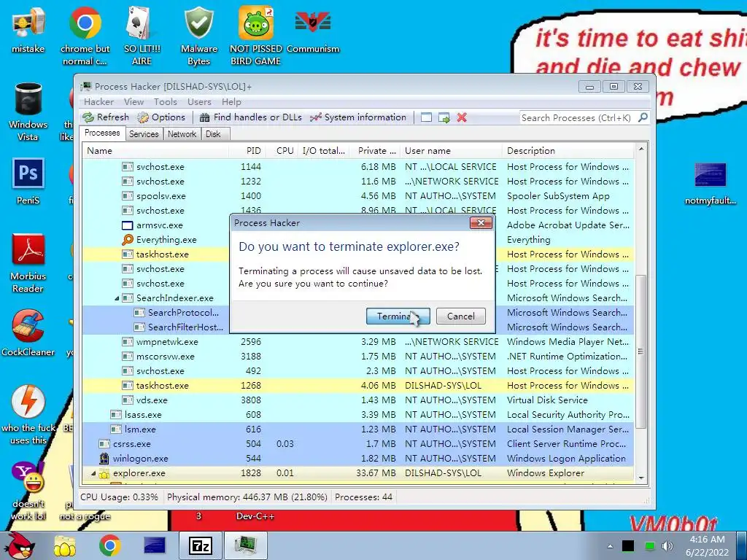Viewport: 747px width, 560px height.
Task: Click the CCleaner-style desktop icon
Action: (x=28, y=332)
